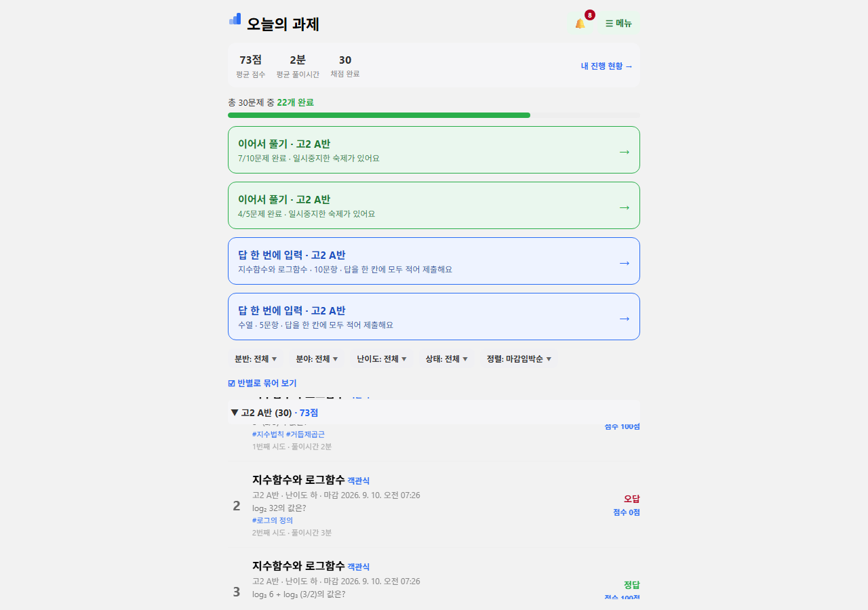Expand the 상태: 전체 filter
This screenshot has width=868, height=610.
(446, 359)
